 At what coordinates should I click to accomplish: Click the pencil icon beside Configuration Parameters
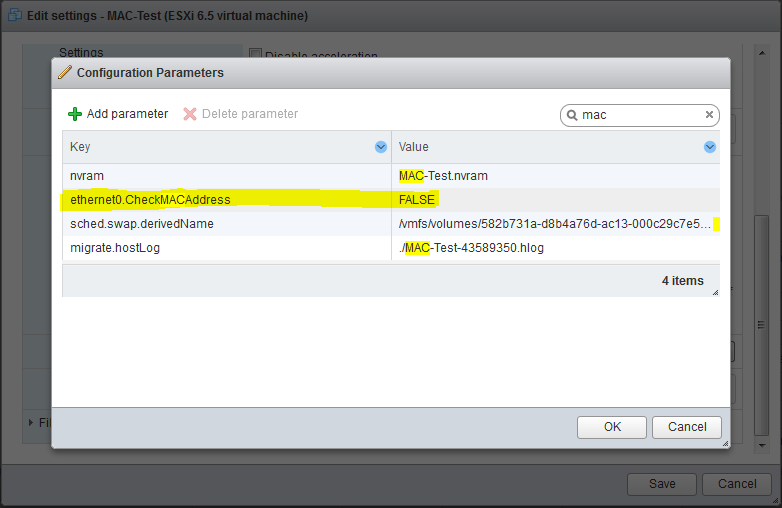click(x=65, y=72)
